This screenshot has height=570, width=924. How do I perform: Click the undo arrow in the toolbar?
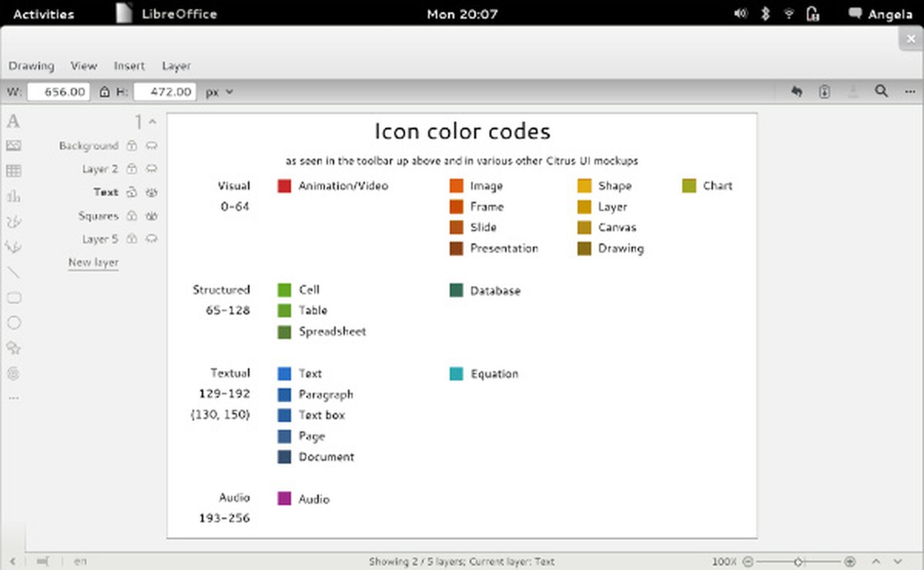click(x=796, y=91)
